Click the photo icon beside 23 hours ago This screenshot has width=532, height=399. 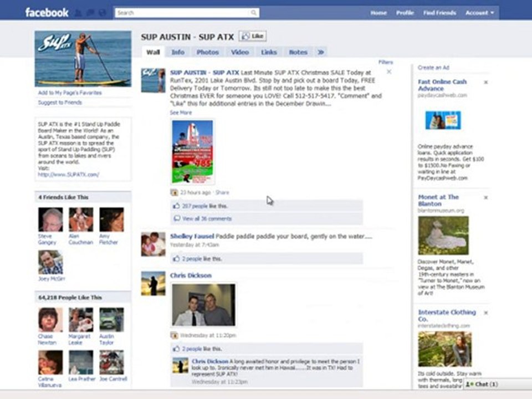[x=174, y=193]
